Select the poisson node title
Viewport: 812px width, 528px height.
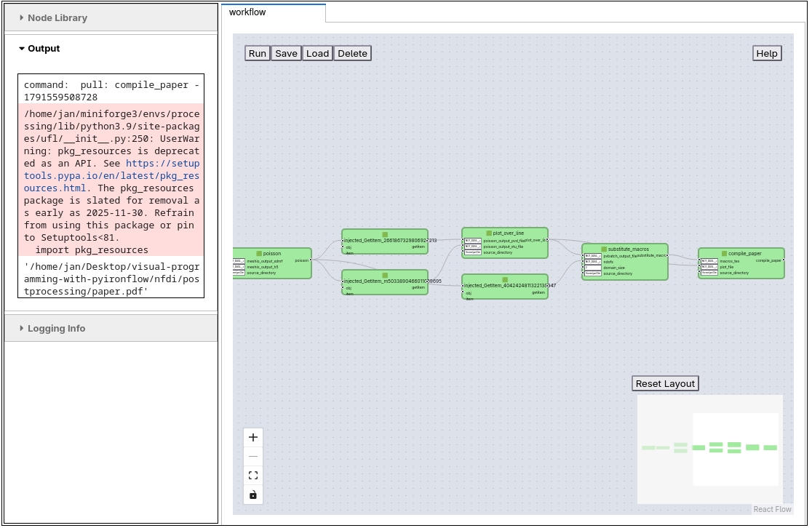pos(272,254)
